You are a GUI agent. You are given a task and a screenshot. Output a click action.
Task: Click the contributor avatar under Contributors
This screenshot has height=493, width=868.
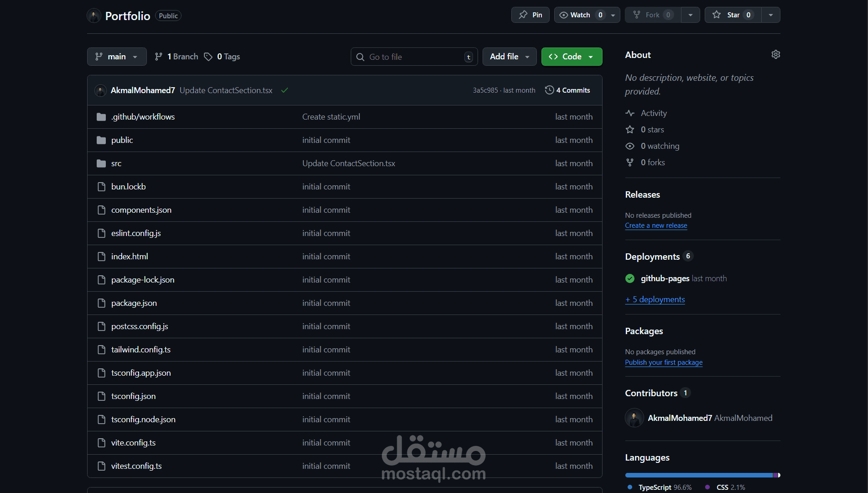click(634, 418)
